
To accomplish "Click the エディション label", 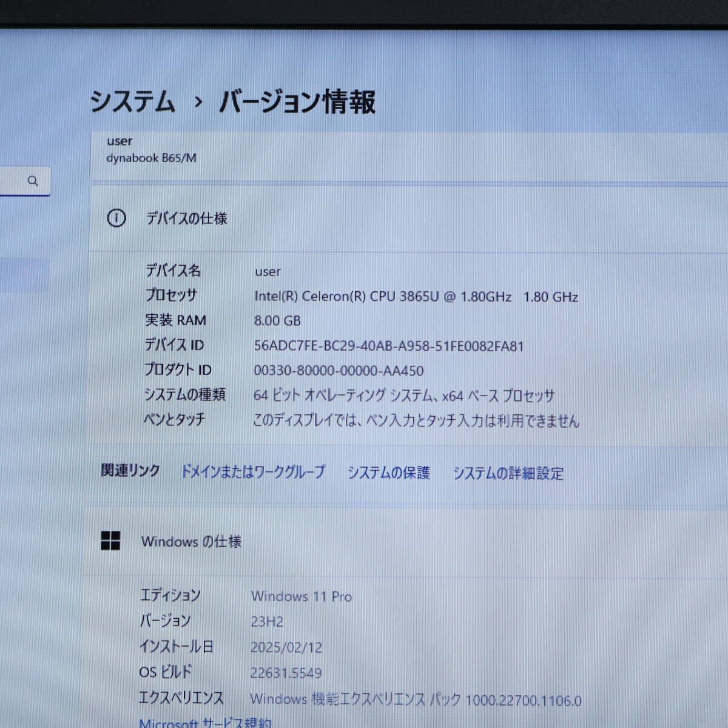I will (x=170, y=595).
